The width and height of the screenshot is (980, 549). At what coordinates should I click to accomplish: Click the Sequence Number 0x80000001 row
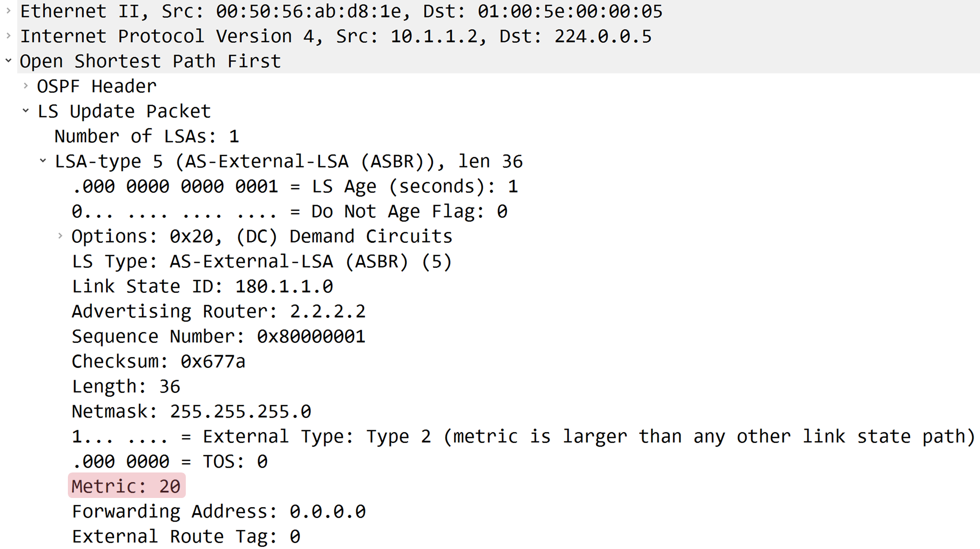(219, 336)
